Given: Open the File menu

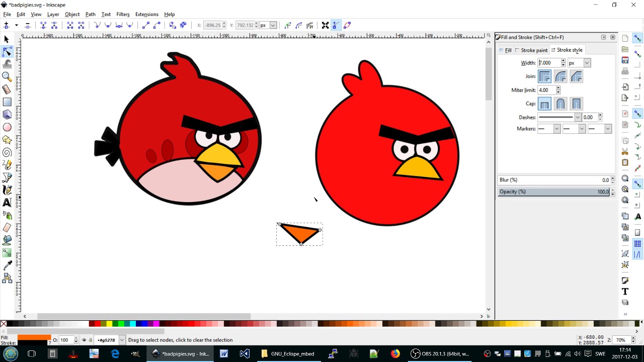Looking at the screenshot, I should click(7, 14).
